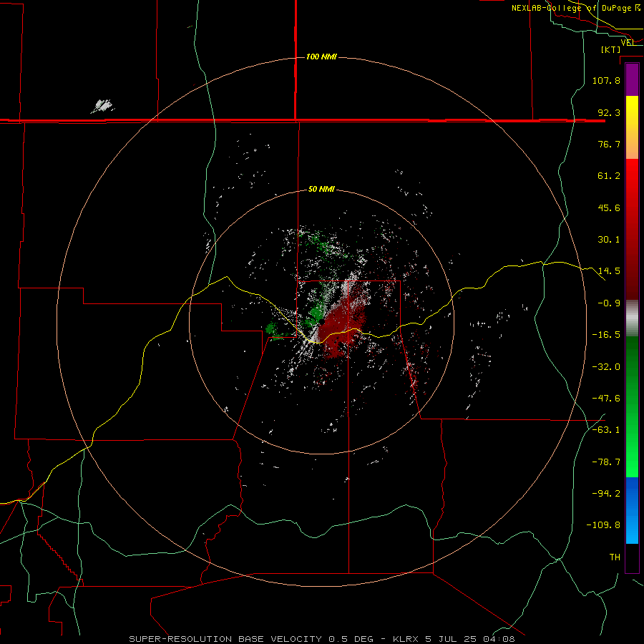The width and height of the screenshot is (644, 644).
Task: Click the -78.7 value on velocity scale
Action: (606, 462)
